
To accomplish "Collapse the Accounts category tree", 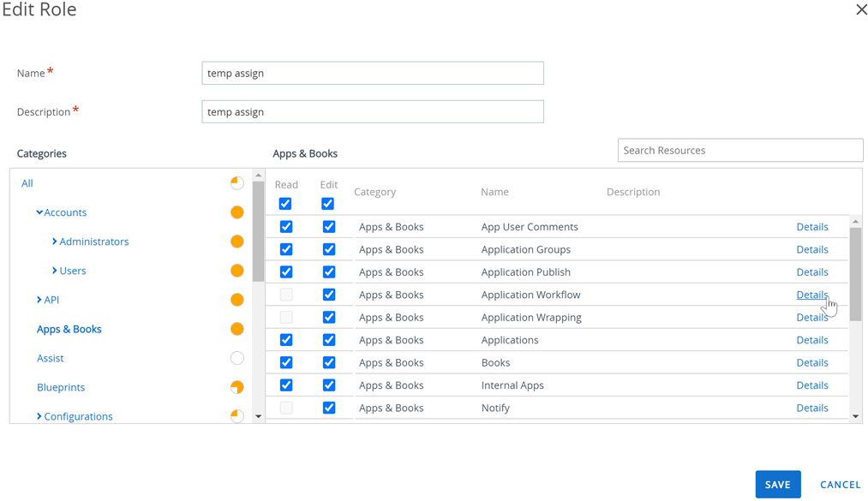I will (39, 212).
